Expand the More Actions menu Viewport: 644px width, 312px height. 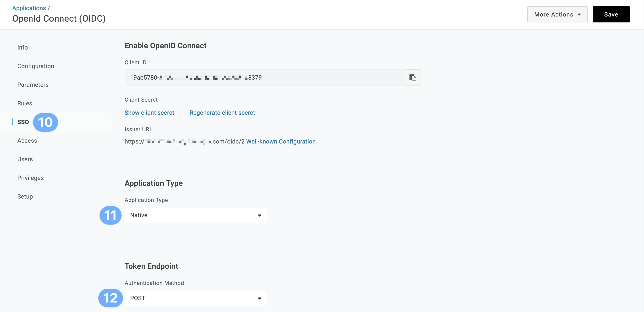pyautogui.click(x=557, y=14)
